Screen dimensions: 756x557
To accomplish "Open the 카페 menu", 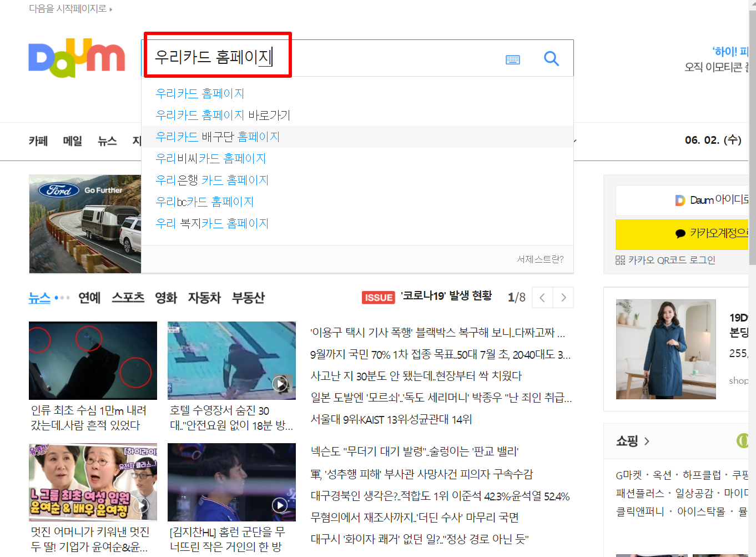I will (38, 141).
